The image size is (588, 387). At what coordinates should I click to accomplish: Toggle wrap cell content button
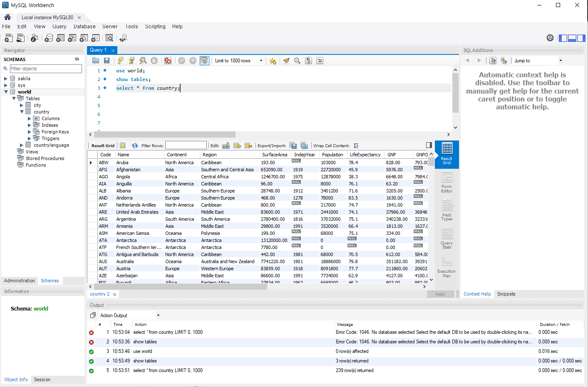tap(356, 145)
